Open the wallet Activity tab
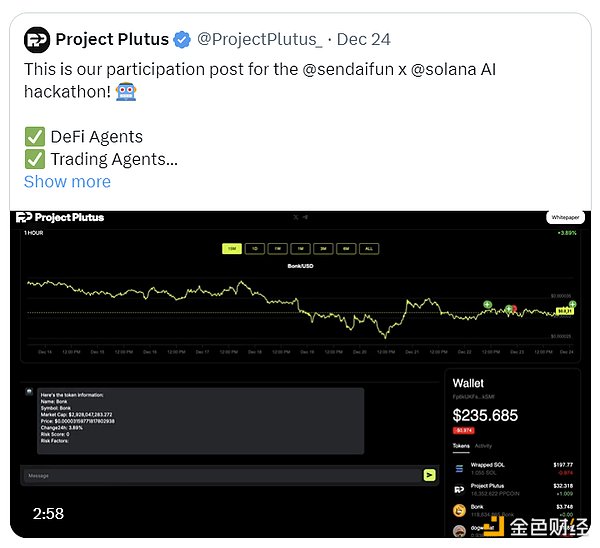Screen dimensions: 600x548 [x=483, y=446]
